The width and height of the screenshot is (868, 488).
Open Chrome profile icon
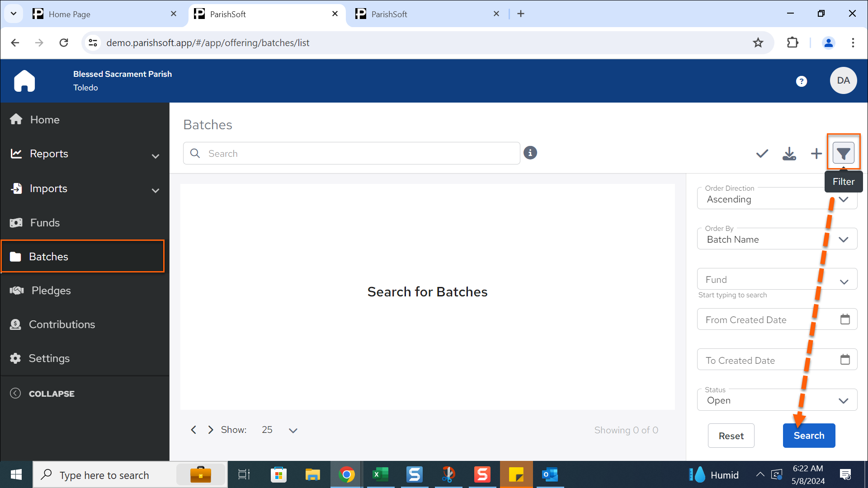coord(829,42)
